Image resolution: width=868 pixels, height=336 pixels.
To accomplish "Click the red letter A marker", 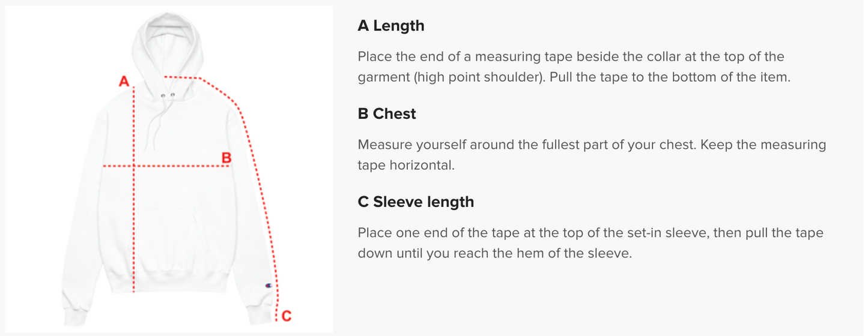I will pos(124,80).
